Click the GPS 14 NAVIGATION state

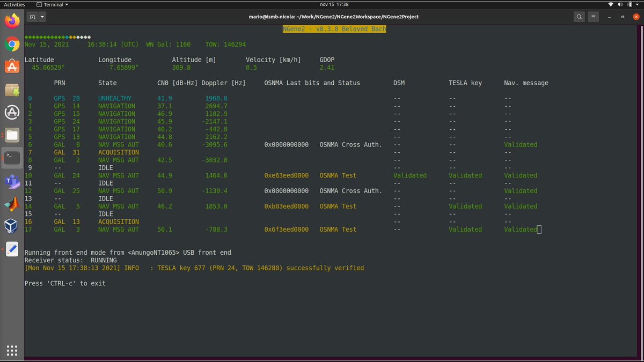116,106
